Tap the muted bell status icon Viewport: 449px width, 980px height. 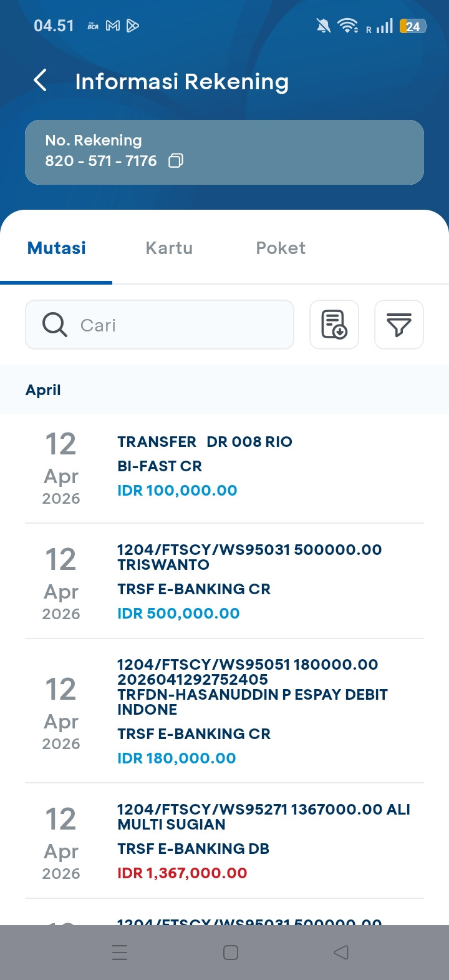point(323,26)
